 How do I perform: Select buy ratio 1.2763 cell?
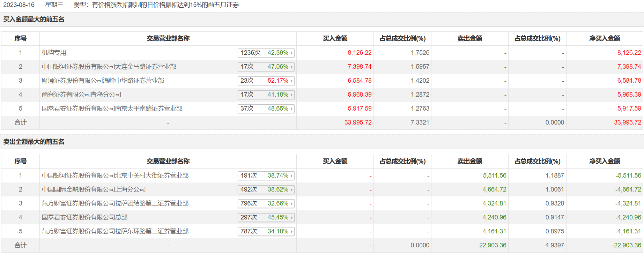pos(420,109)
